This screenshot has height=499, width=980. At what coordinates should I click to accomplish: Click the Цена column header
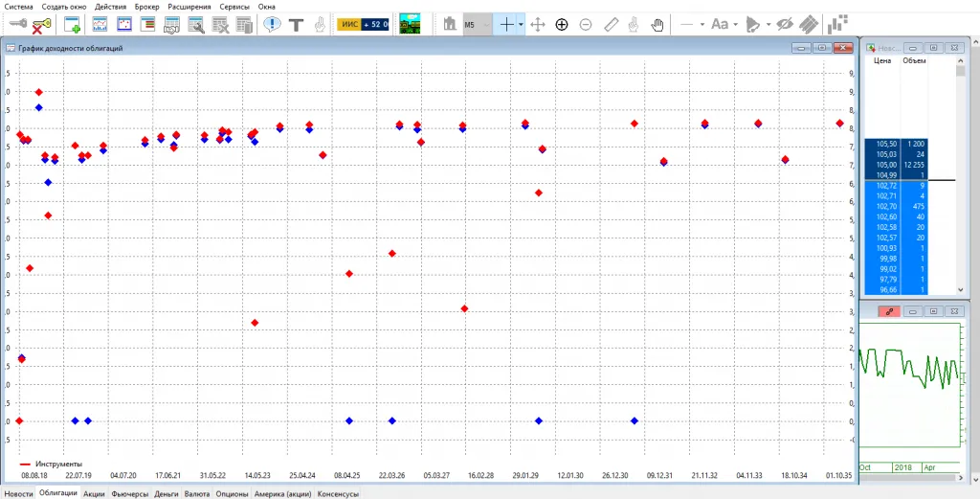(x=883, y=61)
